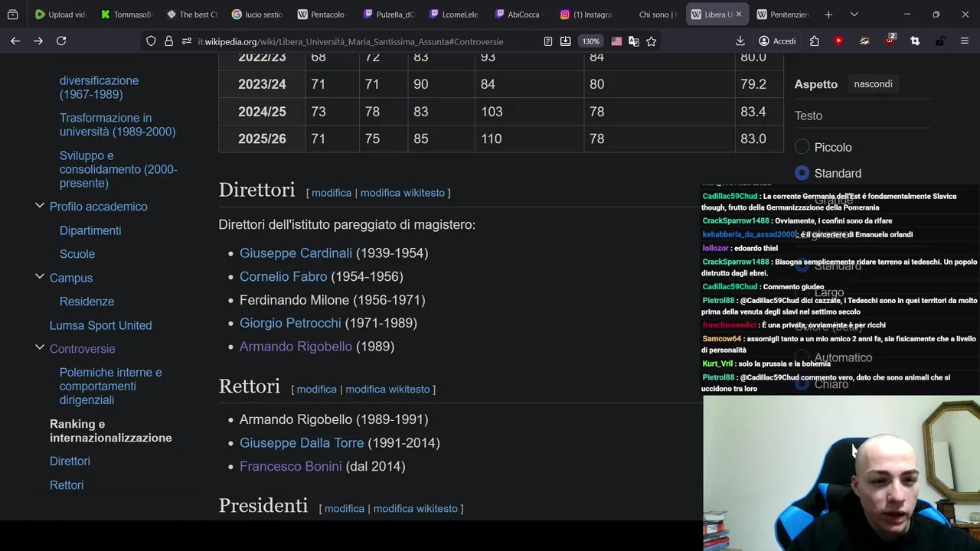Screen dimensions: 980x551
Task: Toggle reader view in address bar
Action: pos(547,41)
